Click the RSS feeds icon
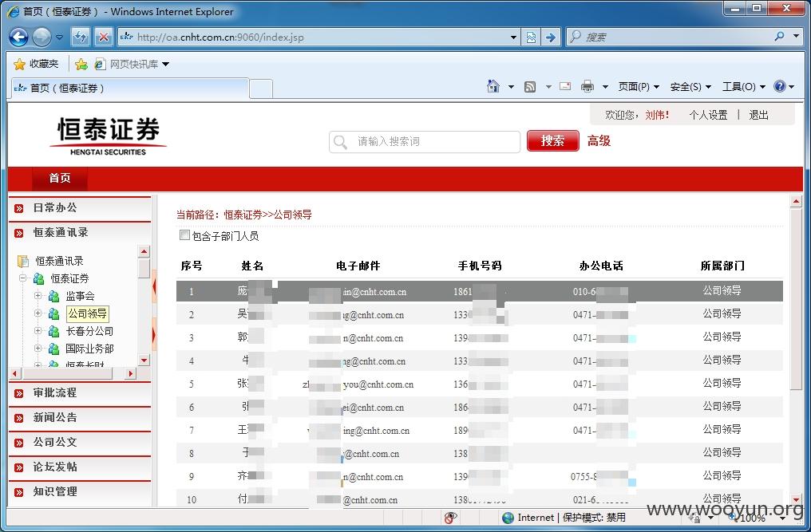Viewport: 811px width, 532px height. point(530,87)
